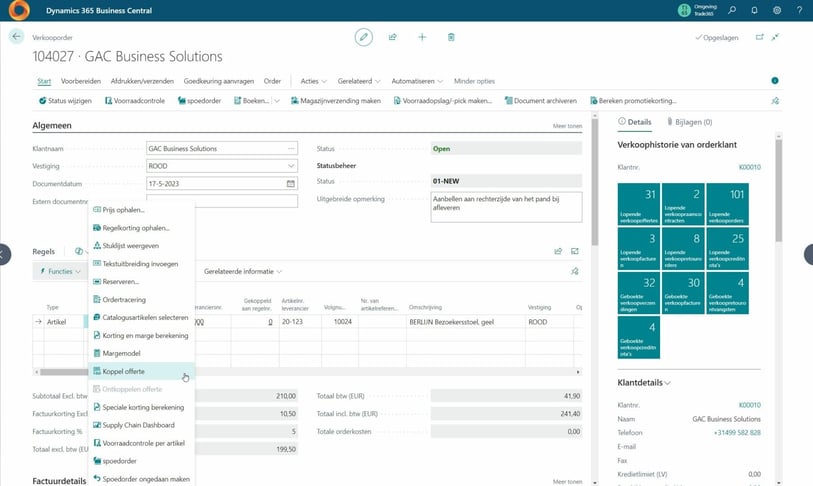Viewport: 813px width, 486px height.
Task: Open the Acties menu
Action: click(314, 81)
